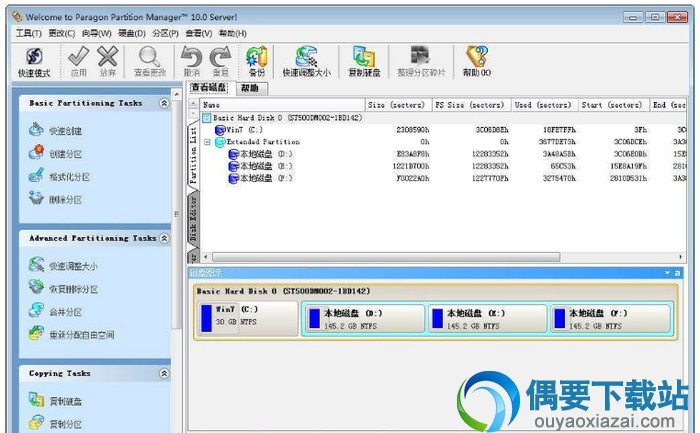Switch to the 帮助 tab
Image resolution: width=700 pixels, height=433 pixels.
250,88
